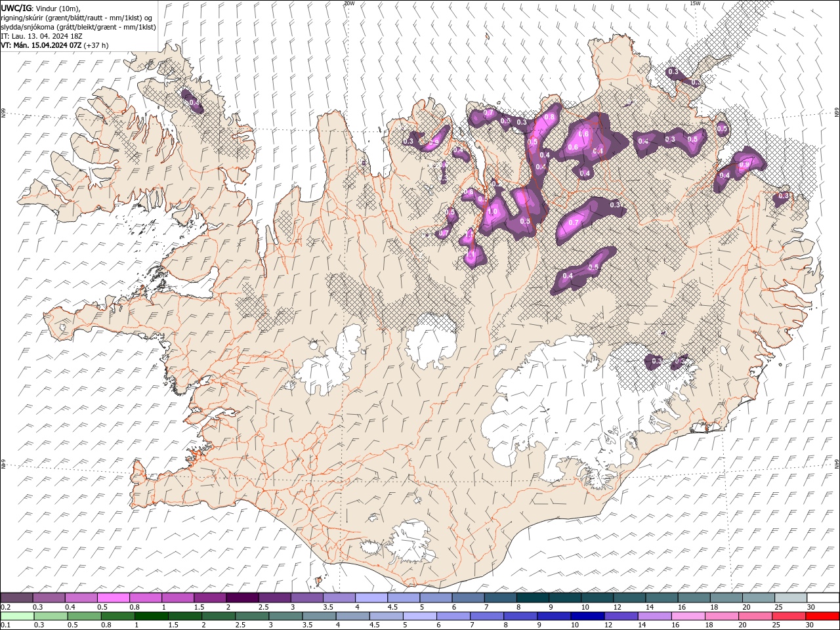
Task: Click the 'rigning/skúrir' legend description line
Action: click(77, 18)
